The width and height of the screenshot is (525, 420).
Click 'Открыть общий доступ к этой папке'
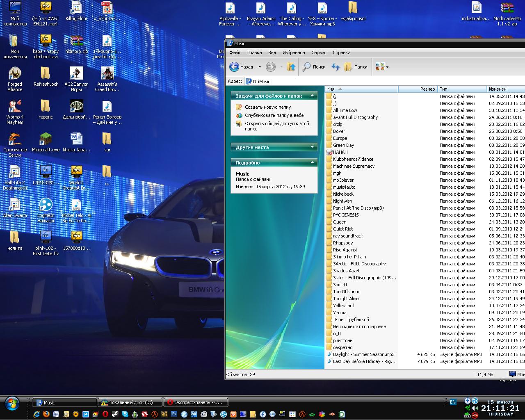[277, 126]
